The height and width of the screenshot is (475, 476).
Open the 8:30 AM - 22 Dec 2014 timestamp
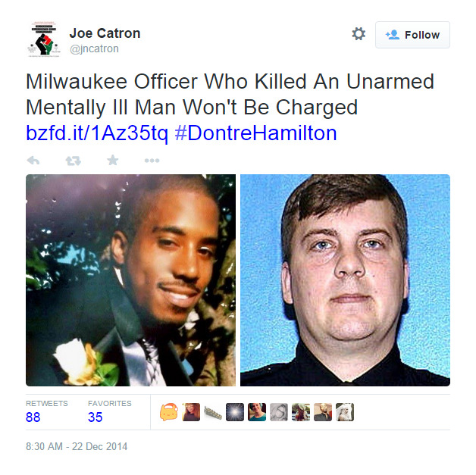[x=77, y=446]
